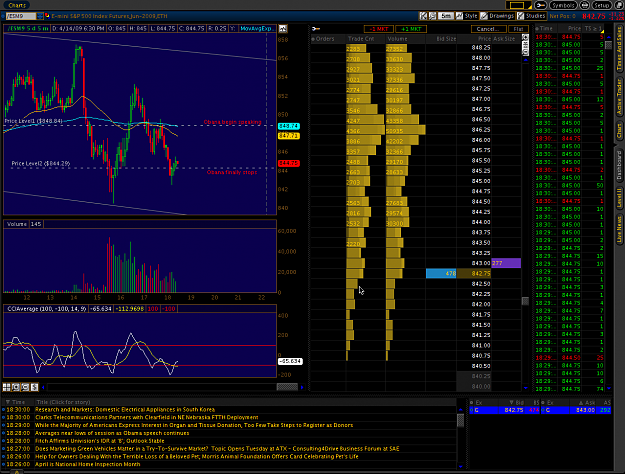Click the +1 MKT buy button
Image resolution: width=625 pixels, height=474 pixels.
tap(411, 29)
